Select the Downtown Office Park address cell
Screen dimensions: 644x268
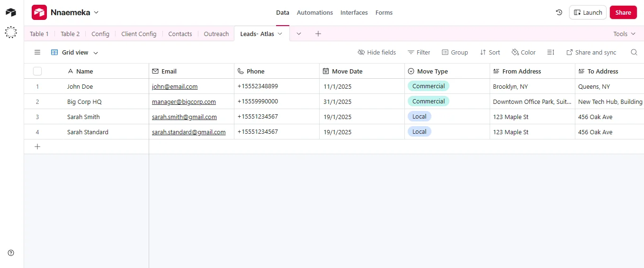pos(532,102)
